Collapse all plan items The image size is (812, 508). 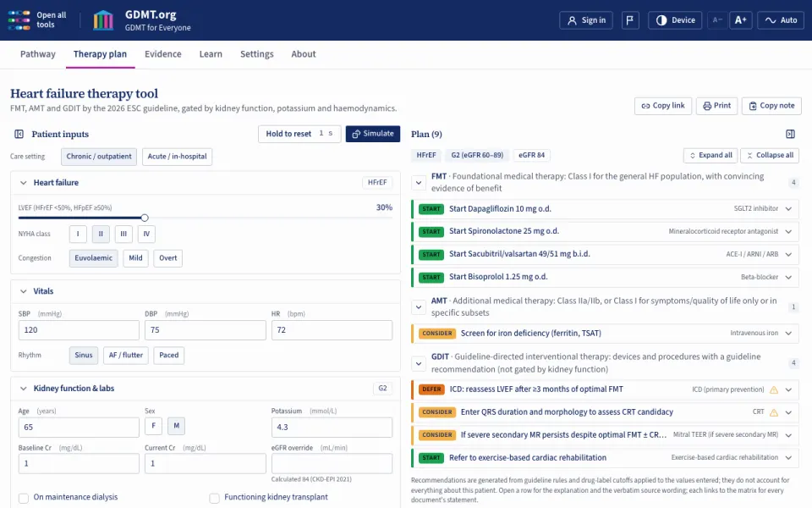(770, 155)
